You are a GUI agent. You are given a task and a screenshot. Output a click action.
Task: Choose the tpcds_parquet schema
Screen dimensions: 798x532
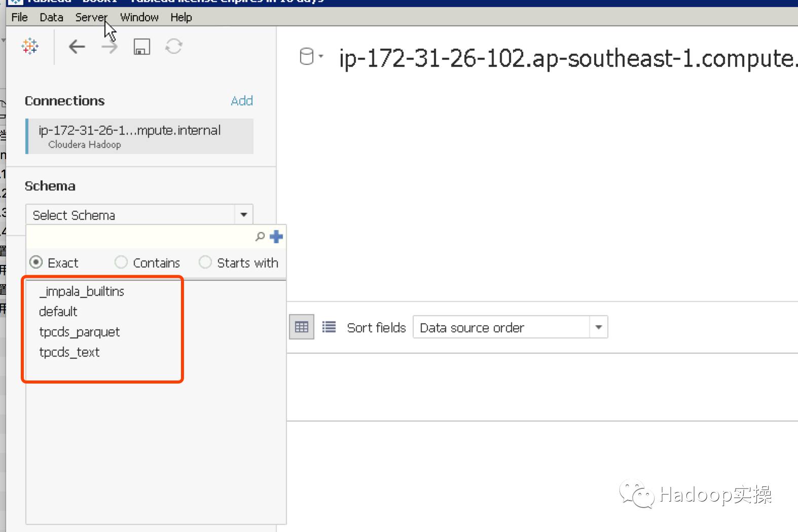[x=80, y=332]
